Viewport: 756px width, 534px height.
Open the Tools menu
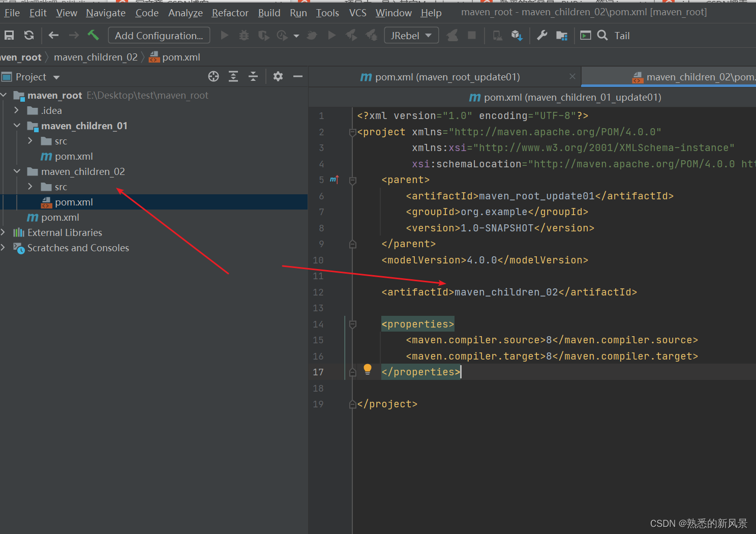pyautogui.click(x=327, y=13)
